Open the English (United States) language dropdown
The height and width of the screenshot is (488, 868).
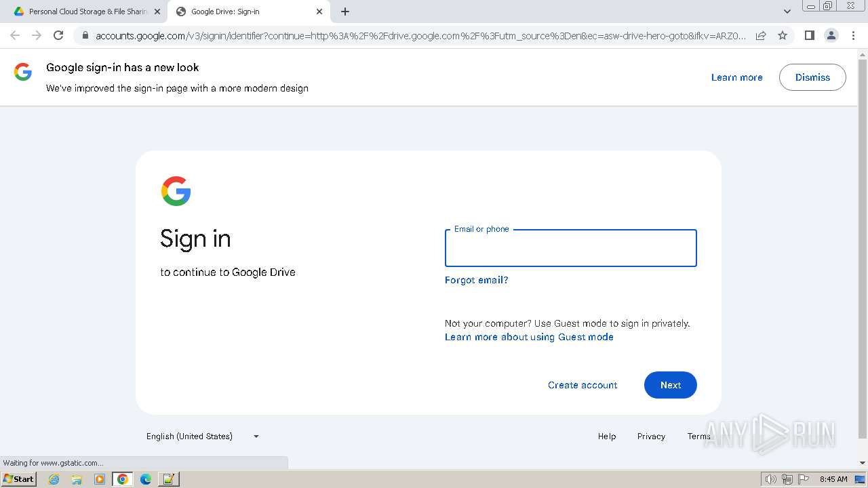pos(203,436)
